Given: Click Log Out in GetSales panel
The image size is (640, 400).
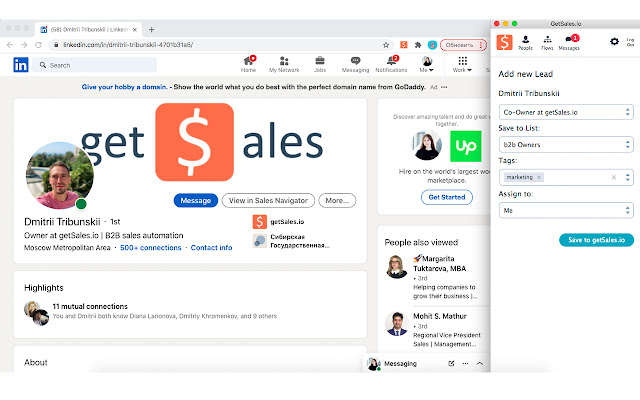Looking at the screenshot, I should coord(630,42).
